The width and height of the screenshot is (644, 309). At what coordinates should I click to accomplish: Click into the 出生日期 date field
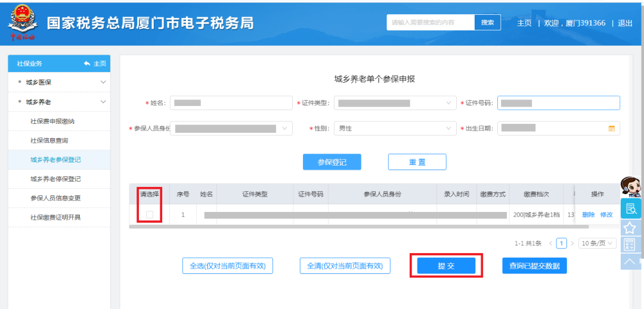pos(559,128)
